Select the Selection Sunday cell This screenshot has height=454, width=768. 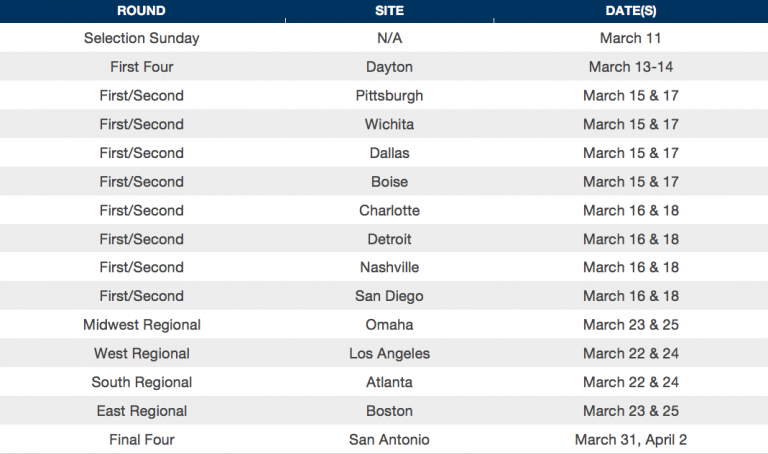click(x=142, y=38)
